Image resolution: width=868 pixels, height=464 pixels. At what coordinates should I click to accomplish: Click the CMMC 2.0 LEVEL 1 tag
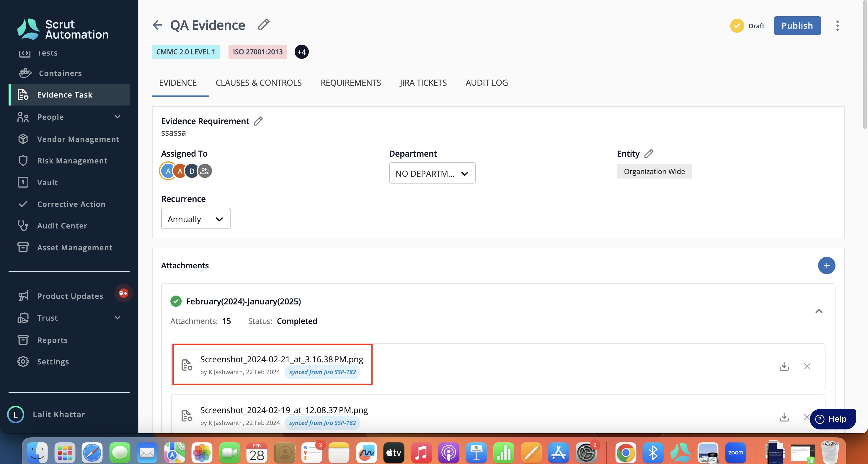pyautogui.click(x=186, y=52)
